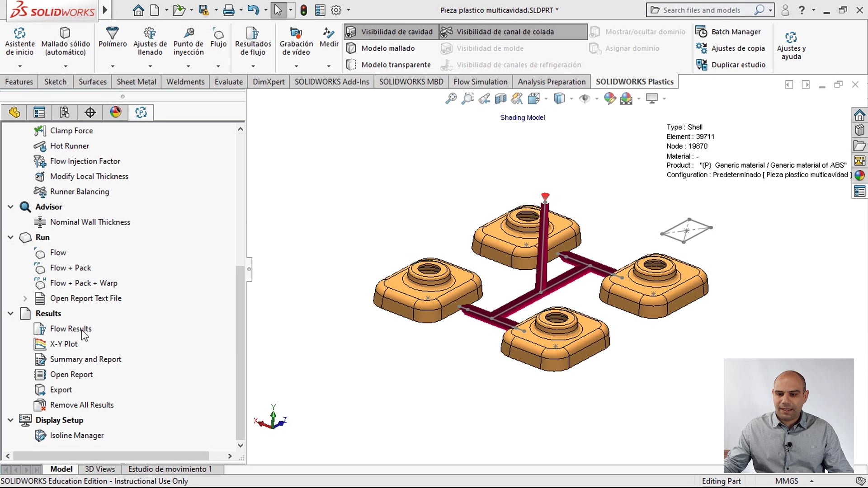Switch to the Flow Simulation tab

tap(480, 82)
